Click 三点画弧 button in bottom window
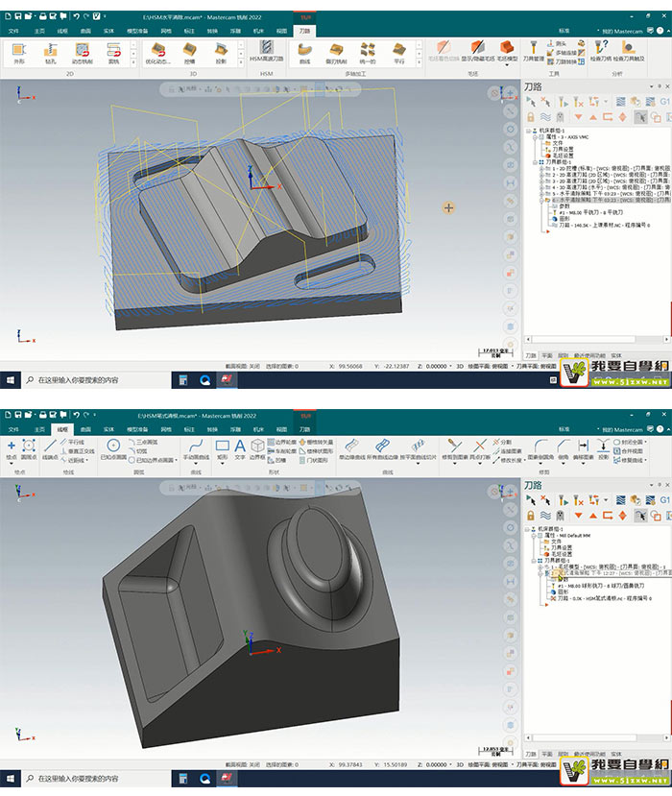The width and height of the screenshot is (672, 796). tap(143, 442)
